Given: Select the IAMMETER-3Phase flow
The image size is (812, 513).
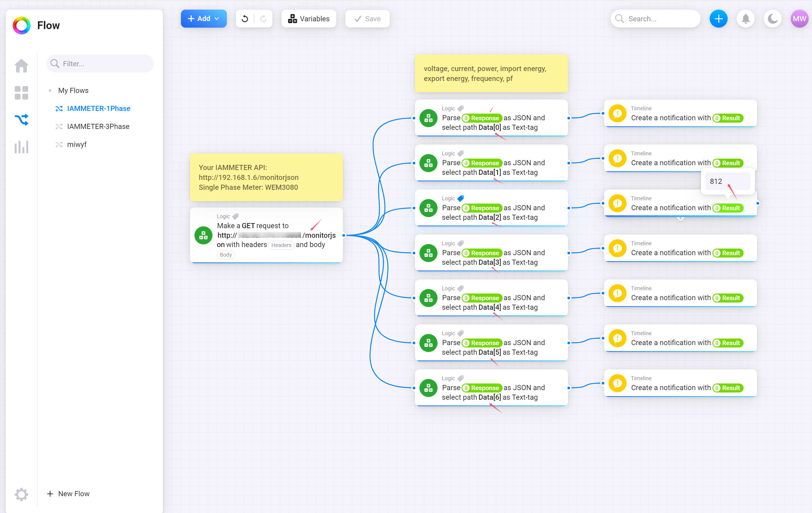Looking at the screenshot, I should [98, 126].
